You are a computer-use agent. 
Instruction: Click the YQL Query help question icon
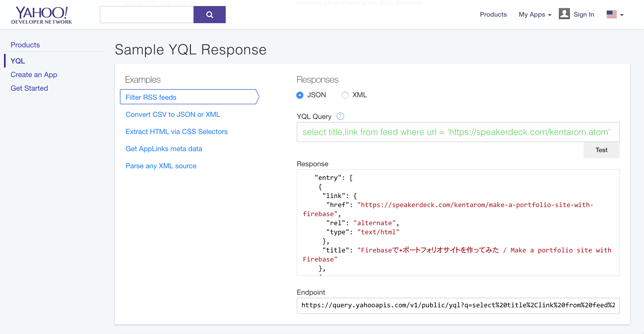[340, 116]
